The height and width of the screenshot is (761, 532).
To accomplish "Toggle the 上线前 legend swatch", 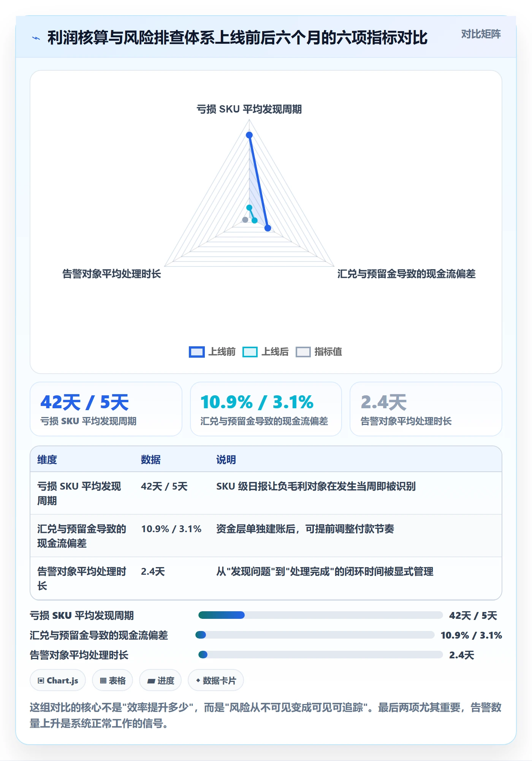I will point(197,352).
